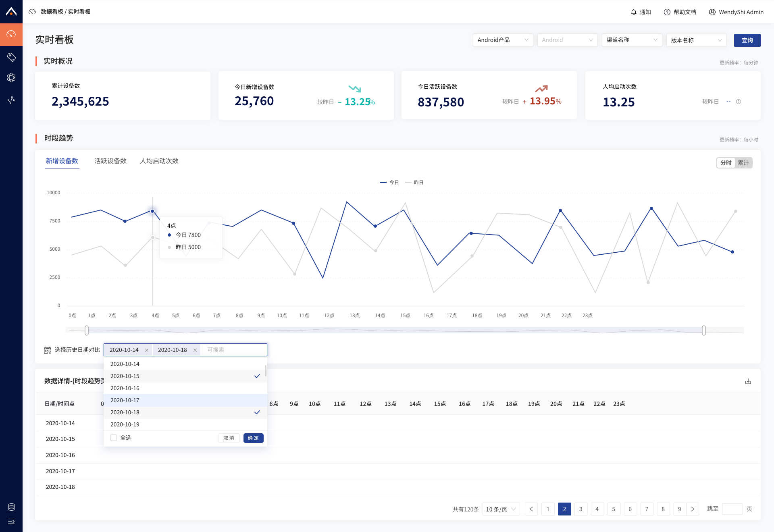This screenshot has height=532, width=774.
Task: Open the 10条/页 page size dropdown
Action: (x=501, y=509)
